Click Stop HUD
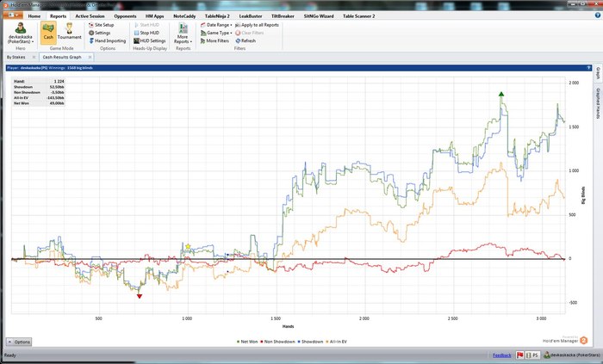The width and height of the screenshot is (603, 364). [146, 33]
